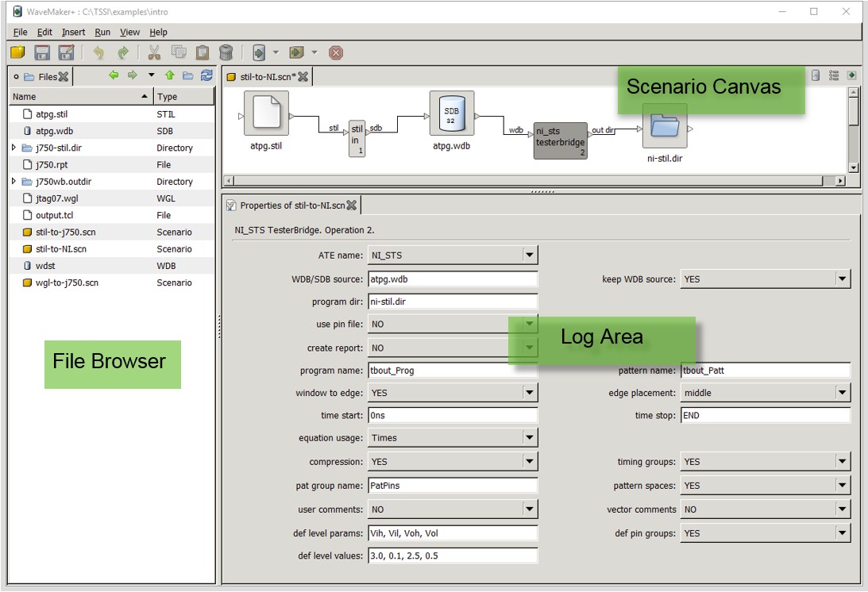This screenshot has height=592, width=868.
Task: Select the ni-stil.dir folder node on canvas
Action: [665, 126]
